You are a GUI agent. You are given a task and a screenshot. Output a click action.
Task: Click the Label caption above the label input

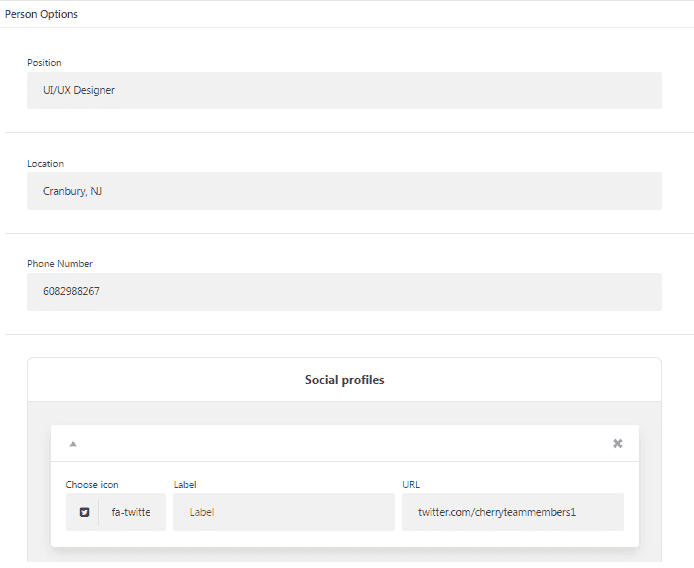tap(185, 485)
